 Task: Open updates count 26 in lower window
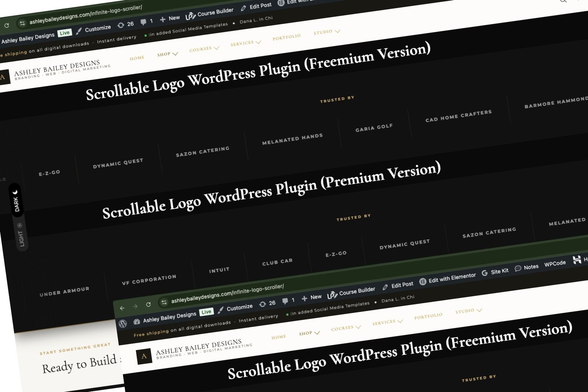click(267, 303)
